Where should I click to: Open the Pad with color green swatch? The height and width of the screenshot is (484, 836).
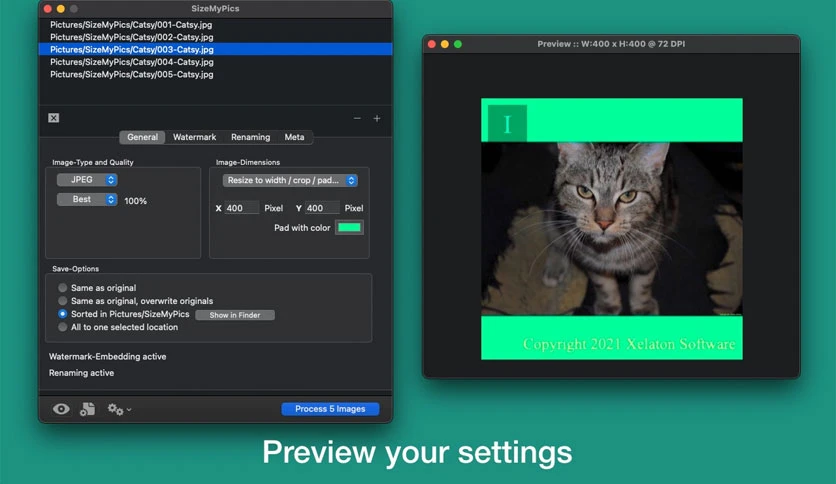click(349, 228)
